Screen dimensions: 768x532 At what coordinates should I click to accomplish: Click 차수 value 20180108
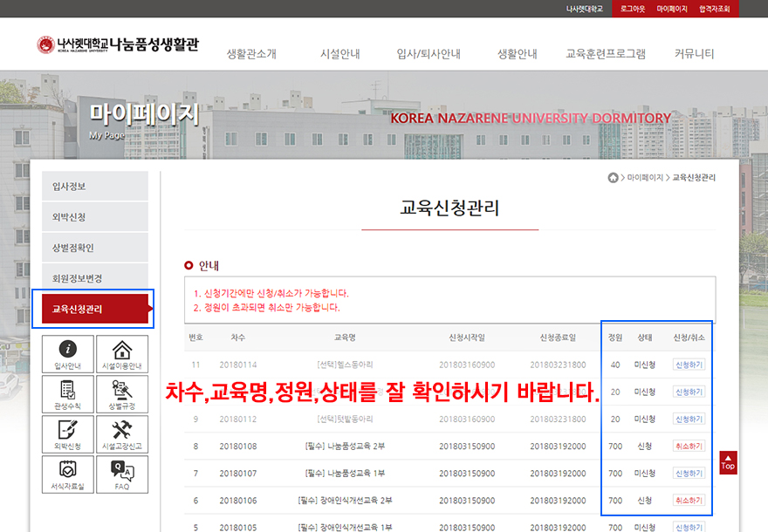pyautogui.click(x=238, y=447)
